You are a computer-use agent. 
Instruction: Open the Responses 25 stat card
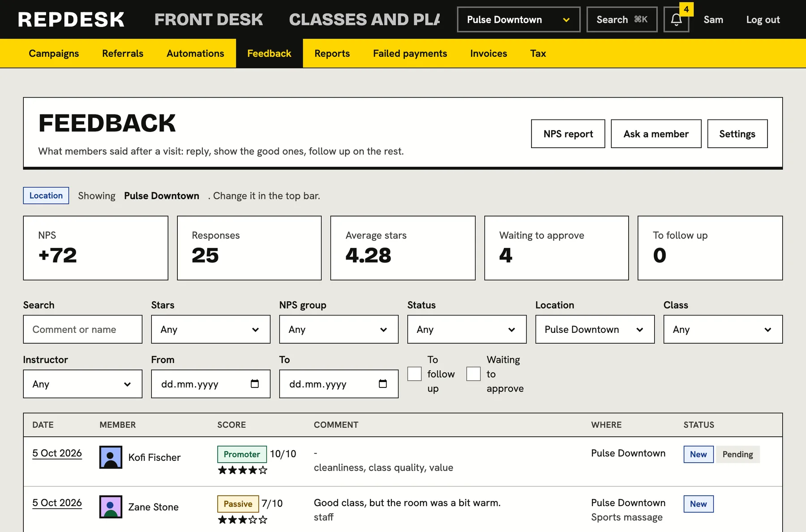coord(249,248)
